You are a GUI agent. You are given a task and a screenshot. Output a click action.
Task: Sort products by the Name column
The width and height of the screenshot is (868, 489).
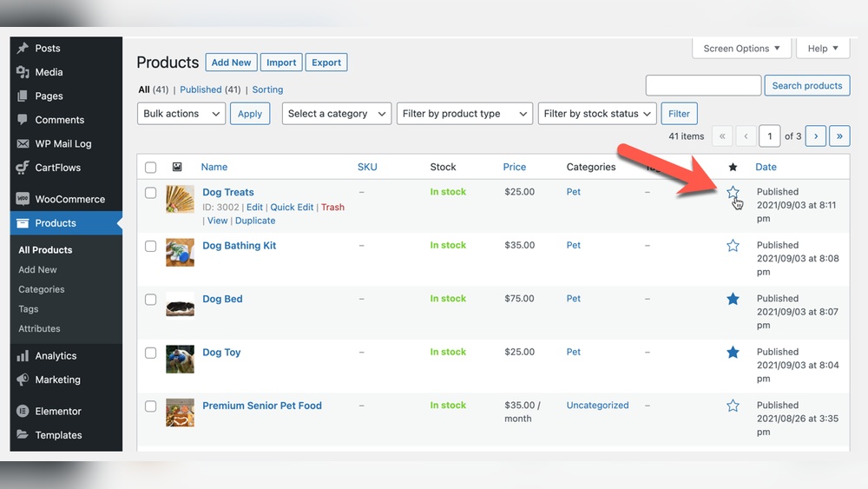[x=214, y=167]
